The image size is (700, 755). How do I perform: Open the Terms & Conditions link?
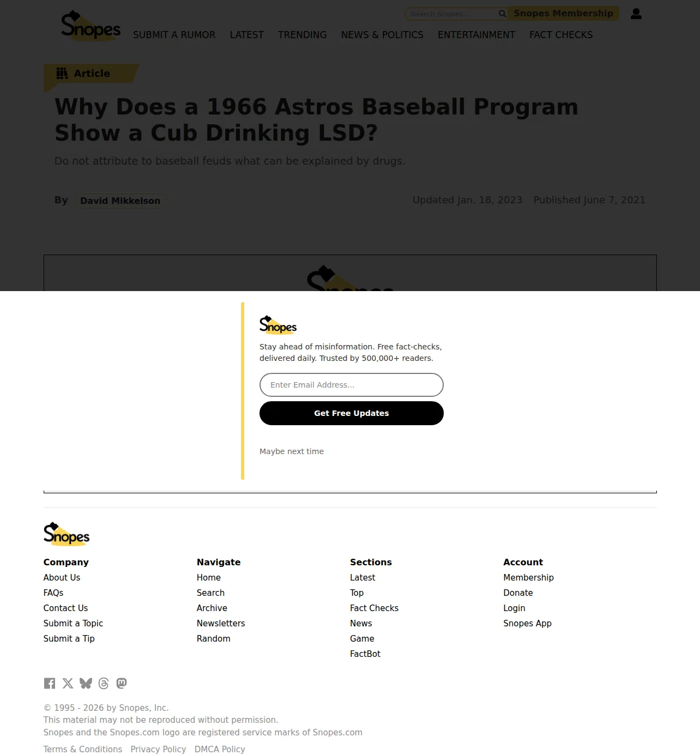[83, 749]
